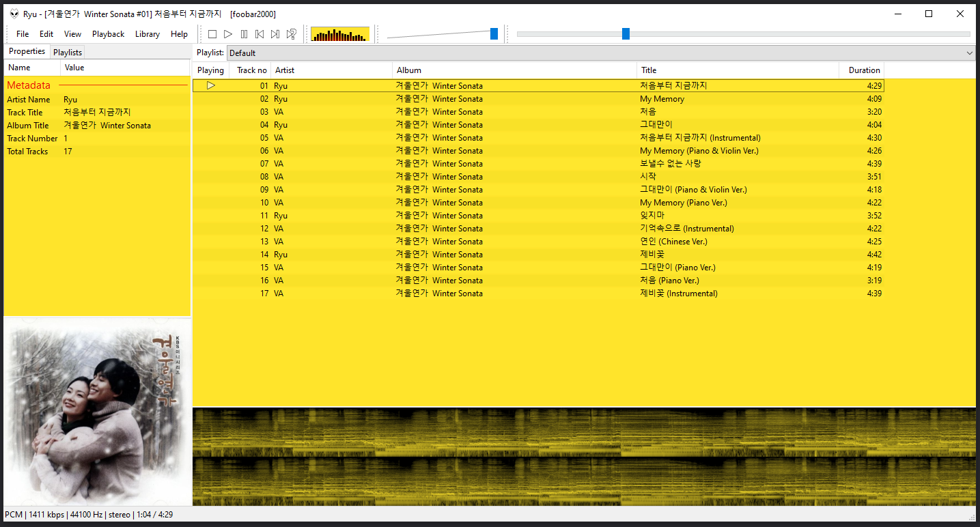The height and width of the screenshot is (527, 980).
Task: Select the Track Title property row
Action: (97, 113)
